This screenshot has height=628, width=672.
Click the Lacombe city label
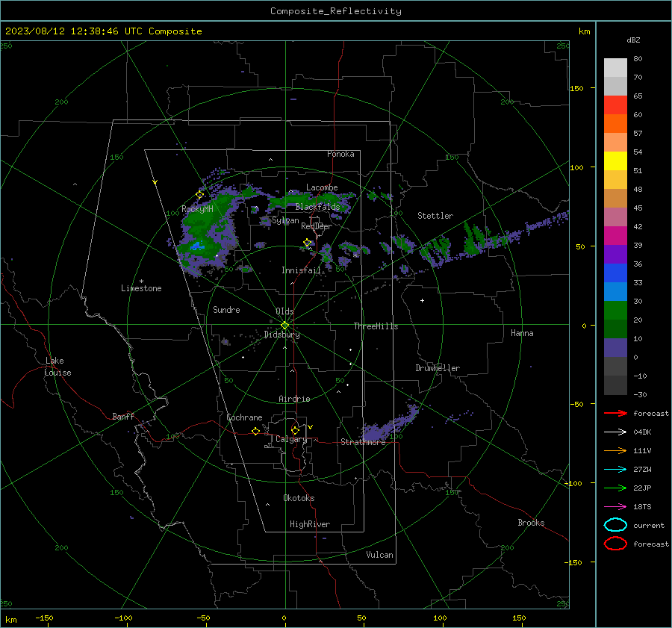point(322,187)
